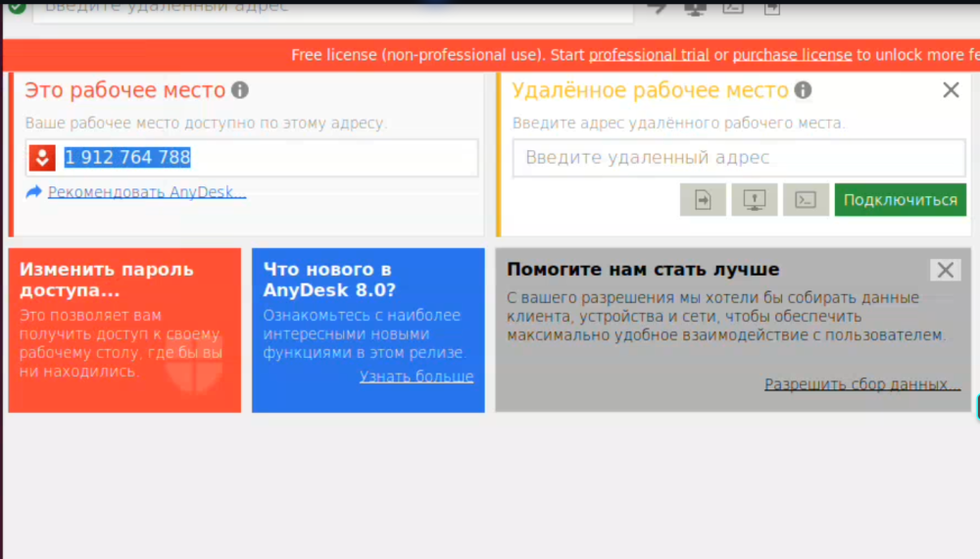Click the Это рабочее место heading

pos(125,90)
